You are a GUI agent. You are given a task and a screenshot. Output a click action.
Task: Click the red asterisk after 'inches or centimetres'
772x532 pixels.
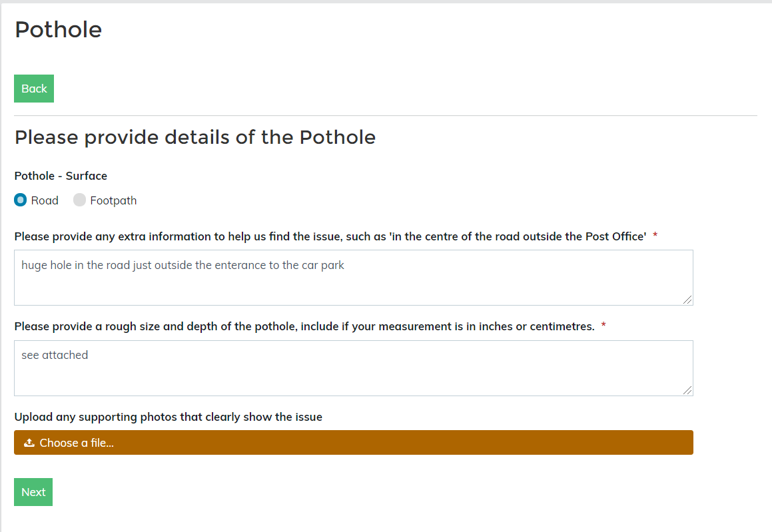(603, 326)
